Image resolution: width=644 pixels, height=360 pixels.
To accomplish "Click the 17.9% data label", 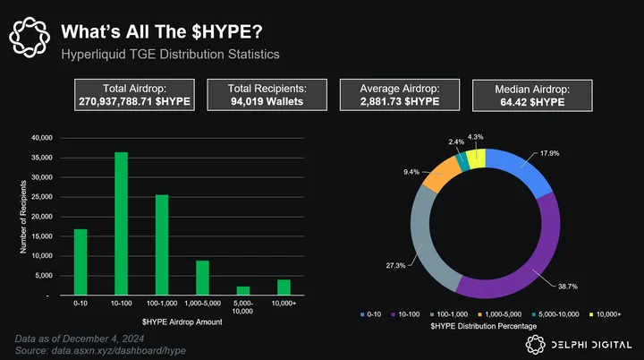I will (549, 153).
